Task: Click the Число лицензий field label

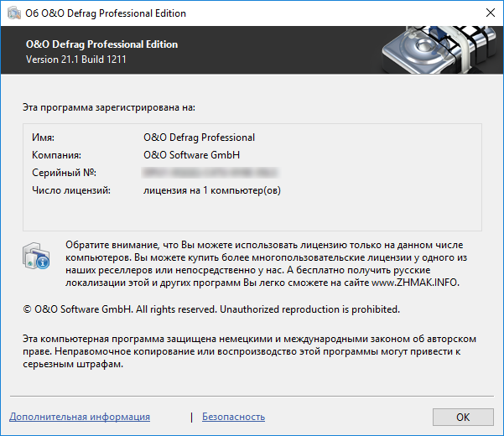Action: pos(72,191)
